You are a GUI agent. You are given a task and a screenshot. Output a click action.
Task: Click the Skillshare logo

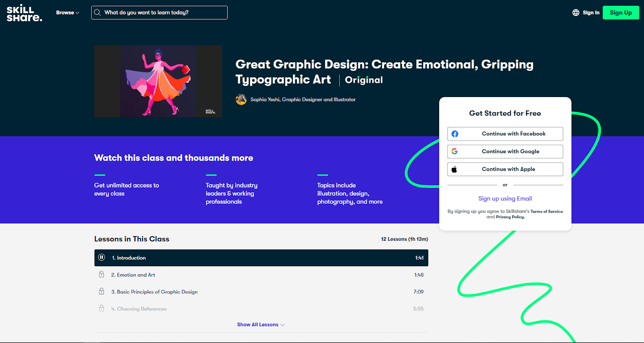click(24, 13)
